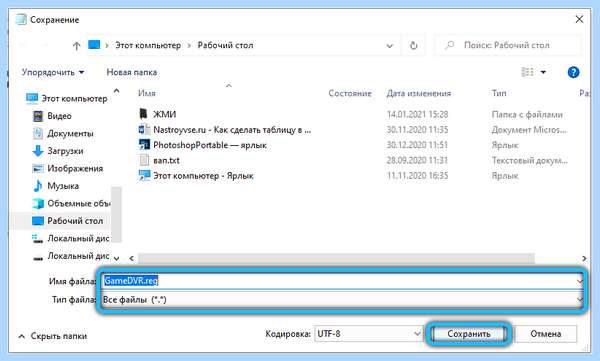The height and width of the screenshot is (361, 600).
Task: Click the file name field with GameDVR.reg
Action: (341, 281)
